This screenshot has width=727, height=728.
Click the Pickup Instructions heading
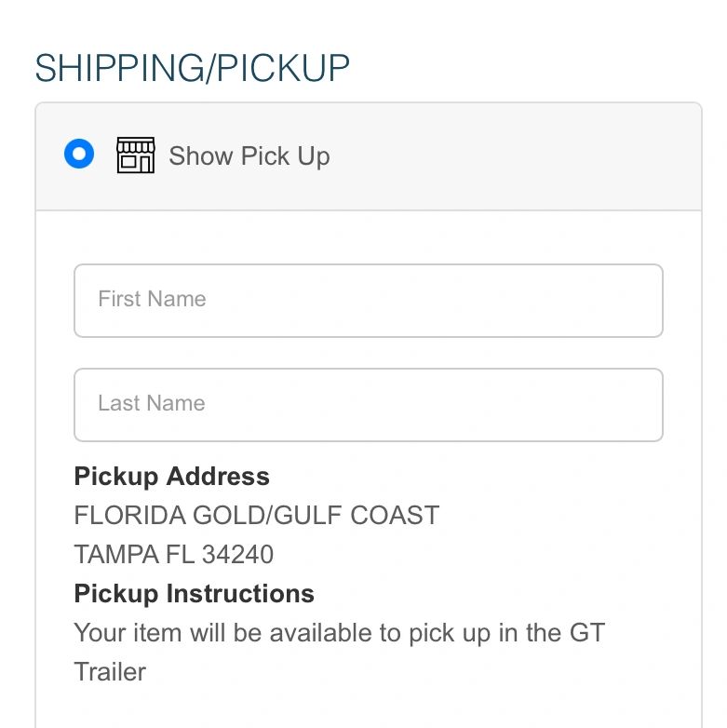pyautogui.click(x=194, y=594)
